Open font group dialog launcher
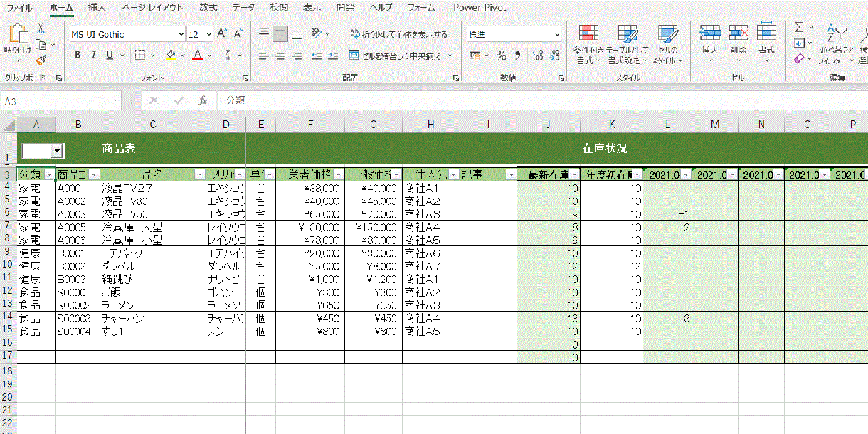The height and width of the screenshot is (434, 868). pyautogui.click(x=245, y=78)
